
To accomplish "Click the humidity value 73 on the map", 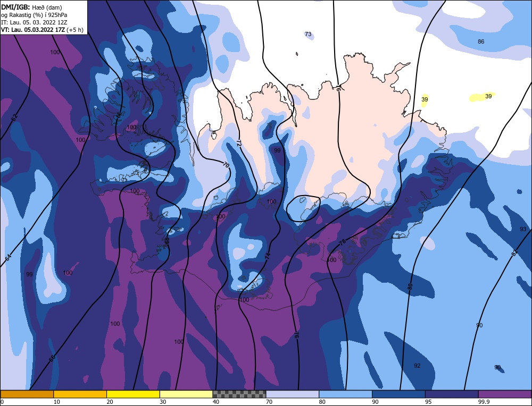I will pyautogui.click(x=308, y=34).
